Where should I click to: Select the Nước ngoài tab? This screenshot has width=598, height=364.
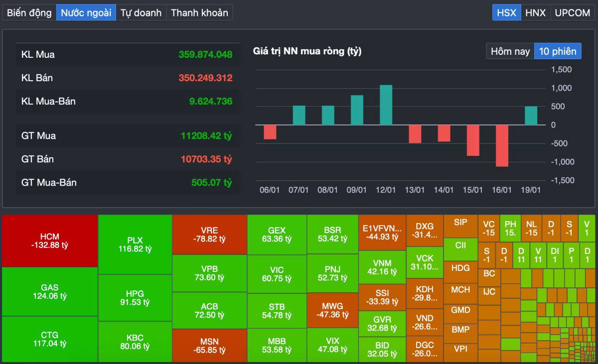pos(86,13)
